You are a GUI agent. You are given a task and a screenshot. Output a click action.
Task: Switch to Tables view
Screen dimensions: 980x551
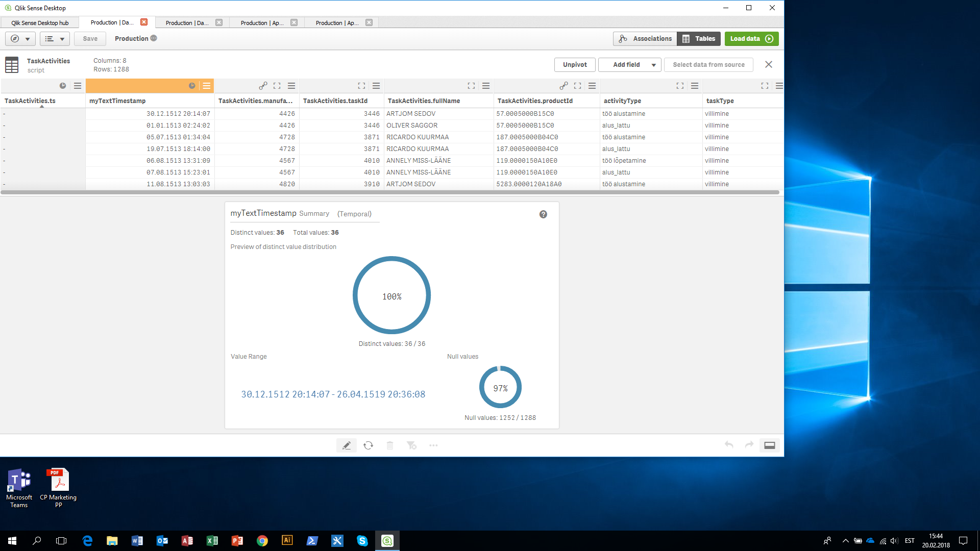699,39
